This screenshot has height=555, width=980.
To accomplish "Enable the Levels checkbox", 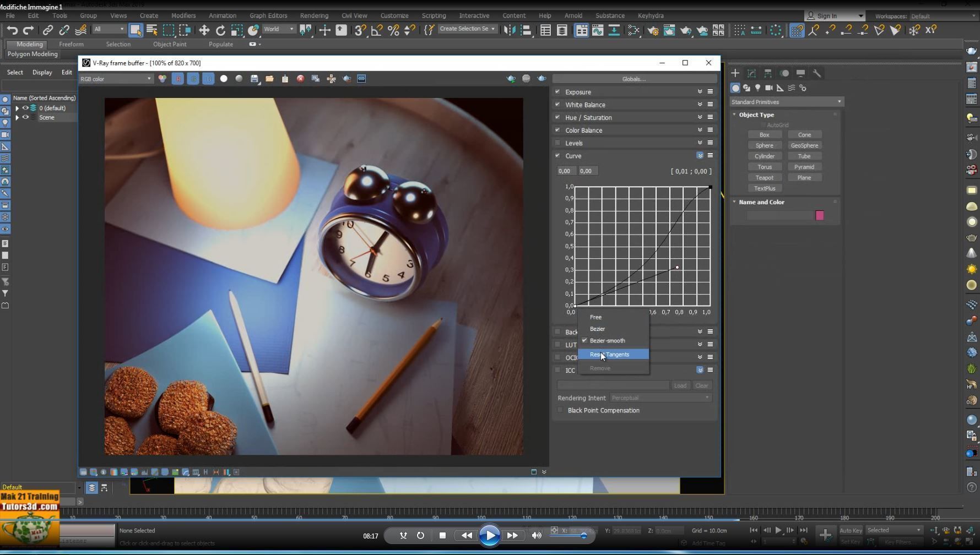I will tap(557, 143).
